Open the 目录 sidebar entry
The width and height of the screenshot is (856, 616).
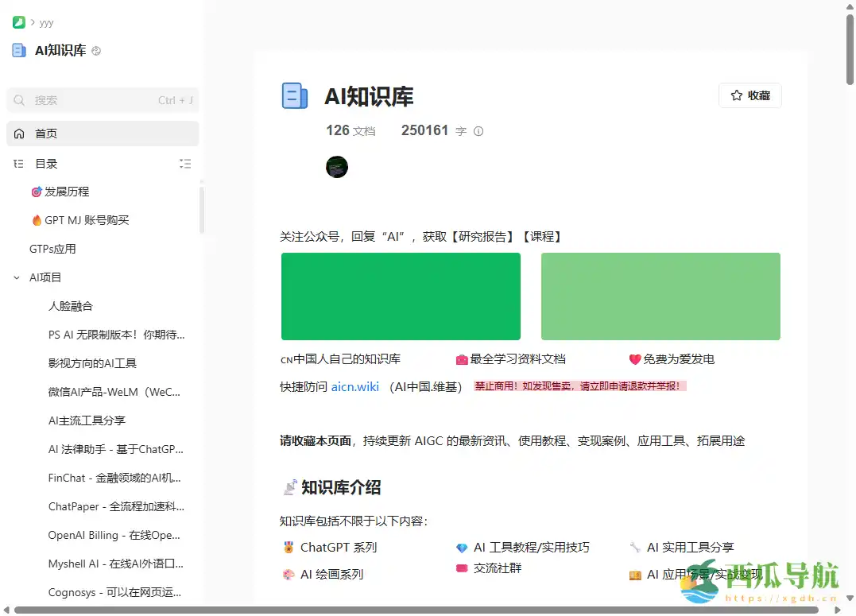45,164
